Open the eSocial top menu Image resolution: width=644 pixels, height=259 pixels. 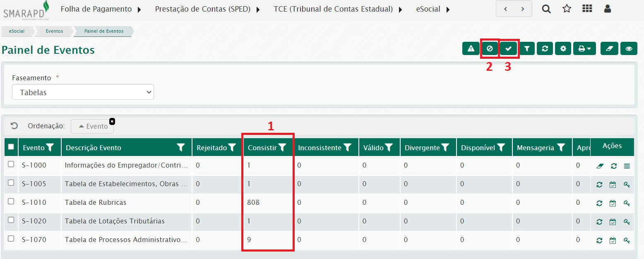point(433,9)
